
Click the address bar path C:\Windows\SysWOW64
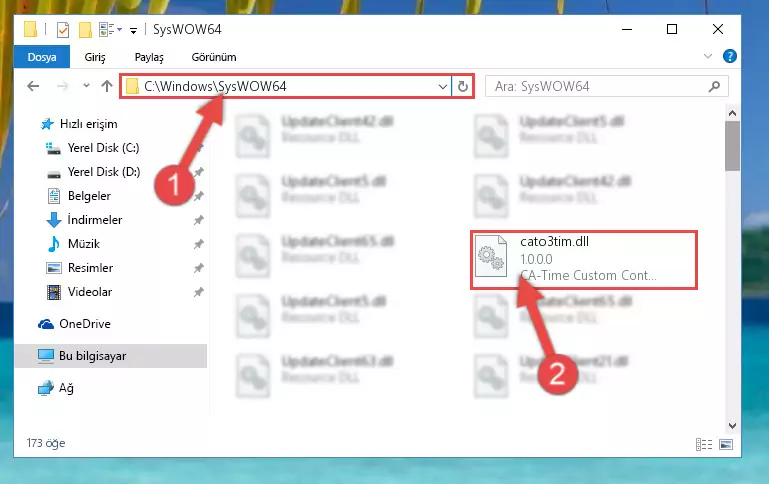coord(215,86)
